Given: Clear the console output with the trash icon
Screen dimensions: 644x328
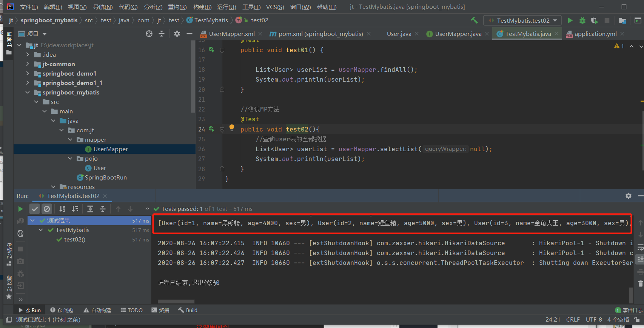Looking at the screenshot, I should coord(640,283).
